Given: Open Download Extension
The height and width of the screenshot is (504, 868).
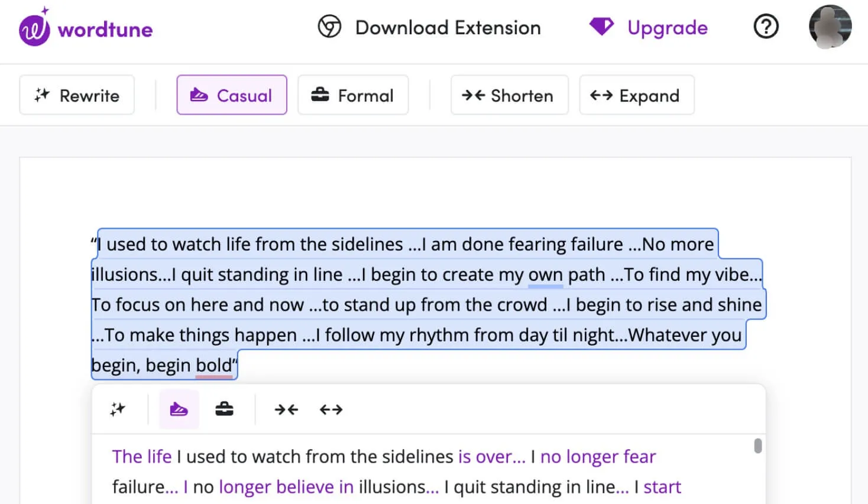Looking at the screenshot, I should pos(448,27).
